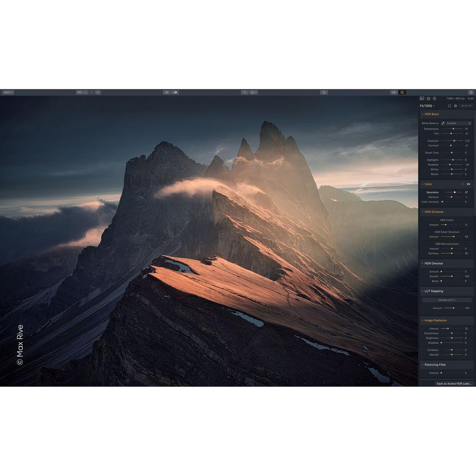
Task: Expand the Polarizing Filter section
Action: (x=434, y=365)
